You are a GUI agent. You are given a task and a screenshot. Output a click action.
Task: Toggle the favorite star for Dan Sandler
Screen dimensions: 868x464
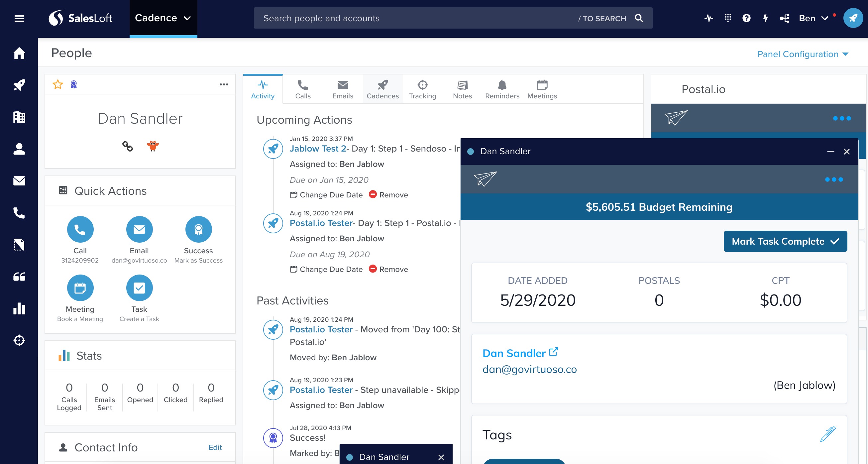(58, 84)
